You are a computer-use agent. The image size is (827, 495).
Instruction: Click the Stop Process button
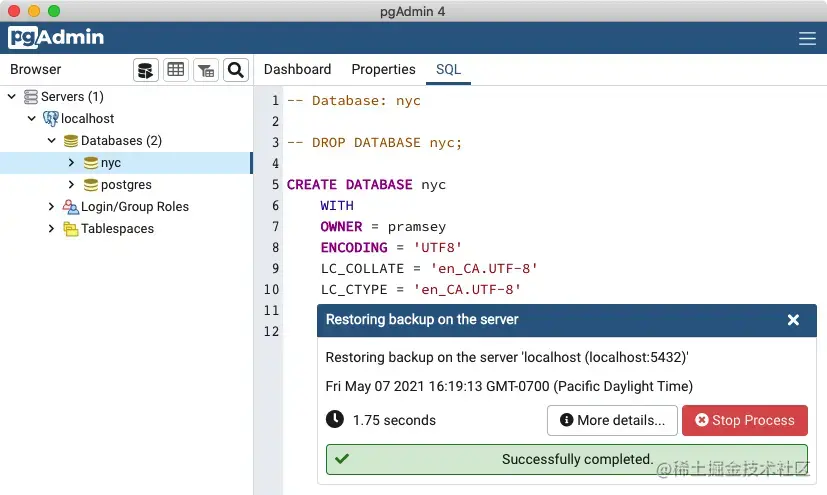click(745, 420)
